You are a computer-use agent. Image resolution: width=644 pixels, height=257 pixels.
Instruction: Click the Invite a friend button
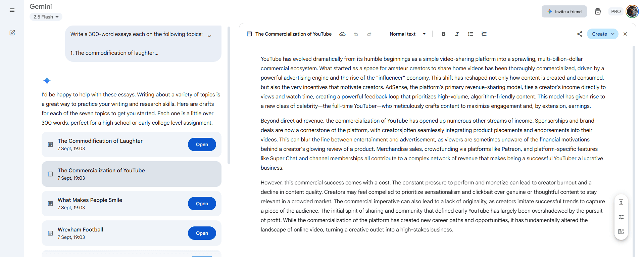[x=564, y=11]
